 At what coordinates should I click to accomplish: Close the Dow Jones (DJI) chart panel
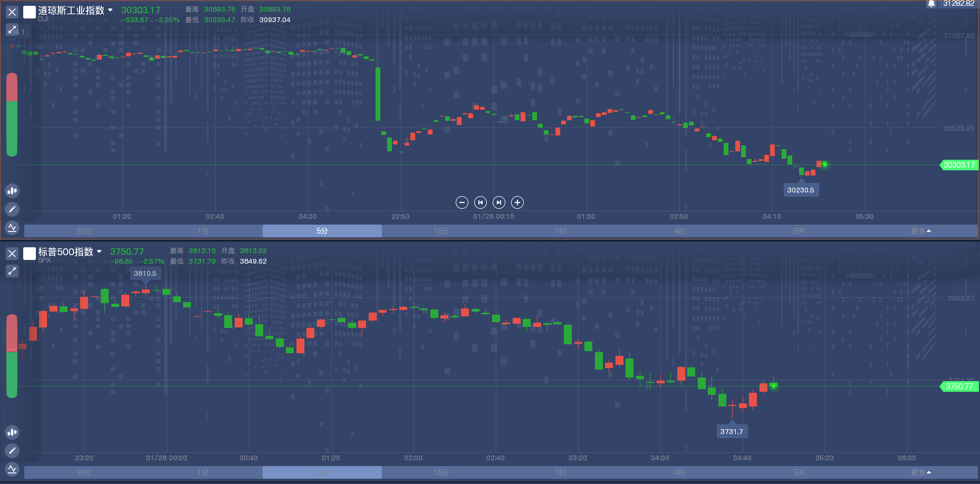coord(12,12)
